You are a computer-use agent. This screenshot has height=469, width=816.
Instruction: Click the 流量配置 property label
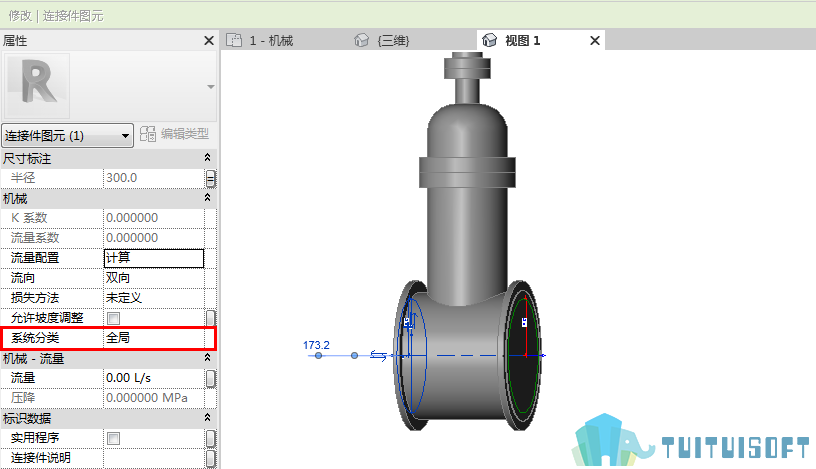point(35,258)
